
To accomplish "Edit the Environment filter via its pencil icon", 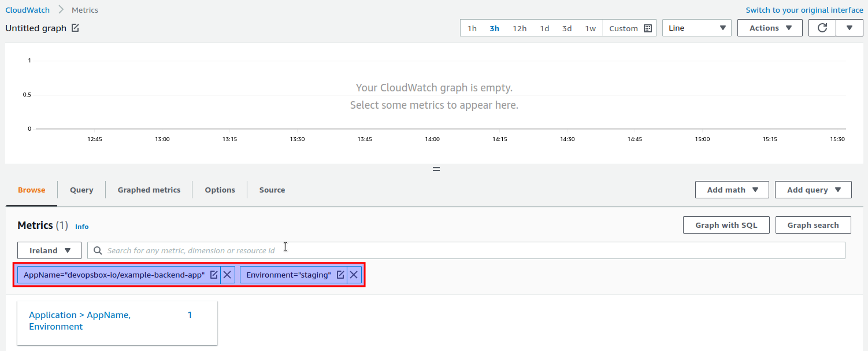I will point(340,275).
